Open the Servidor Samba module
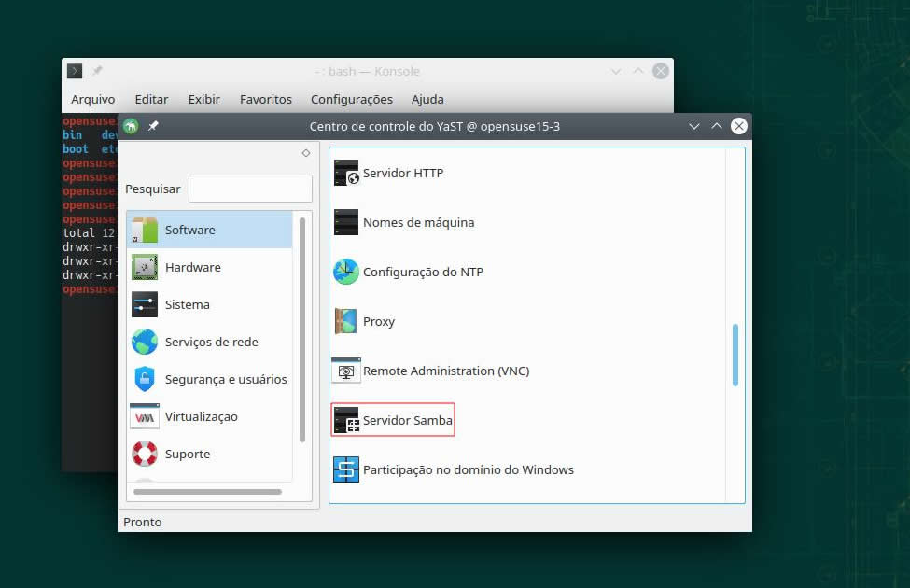The height and width of the screenshot is (588, 910). [x=393, y=420]
